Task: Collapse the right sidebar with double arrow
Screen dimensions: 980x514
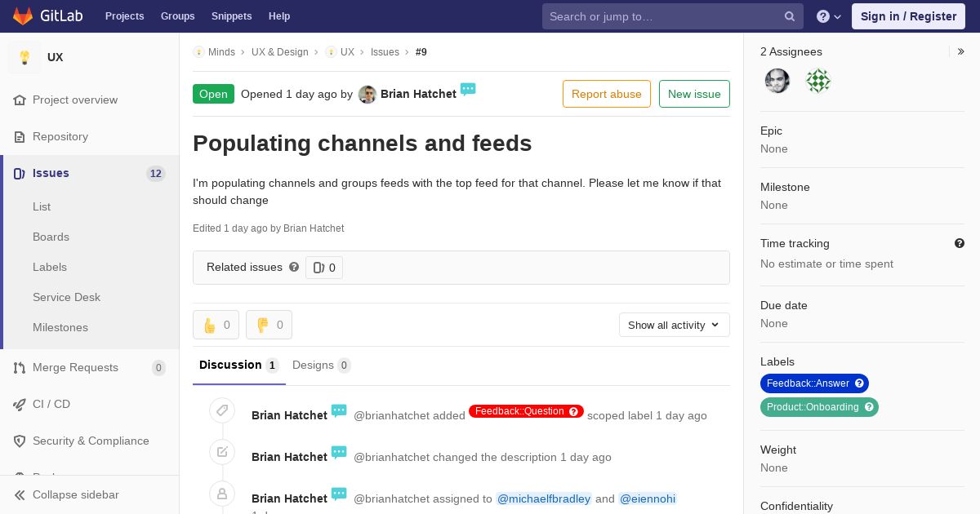Action: (961, 51)
